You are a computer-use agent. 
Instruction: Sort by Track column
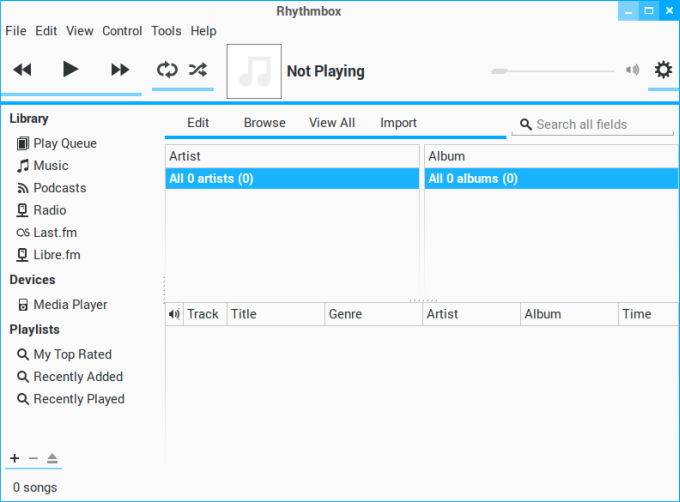(205, 314)
